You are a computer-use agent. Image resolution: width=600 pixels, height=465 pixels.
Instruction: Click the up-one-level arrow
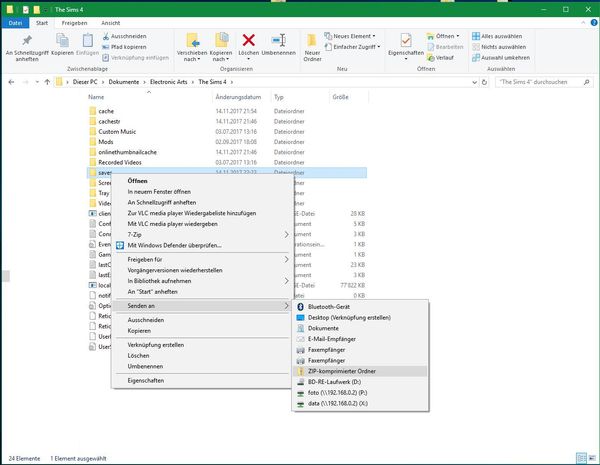(x=47, y=82)
